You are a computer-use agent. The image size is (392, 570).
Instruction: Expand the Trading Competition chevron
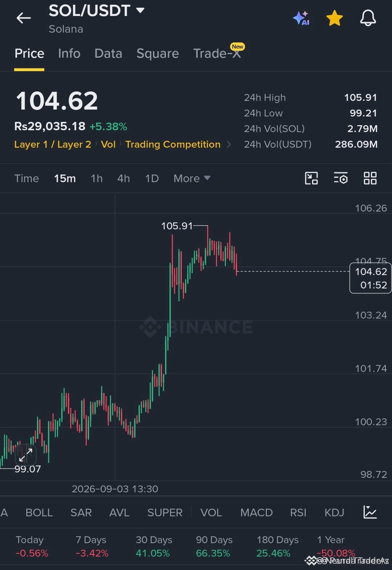coord(229,144)
